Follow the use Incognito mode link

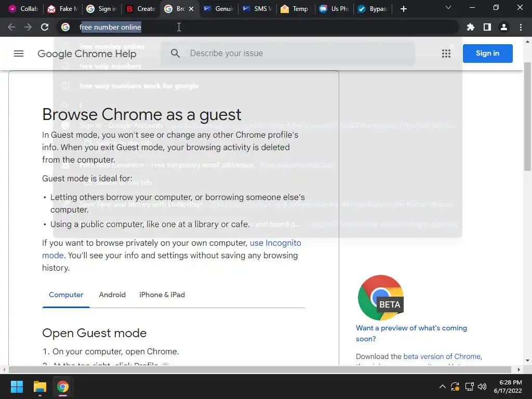(x=275, y=243)
